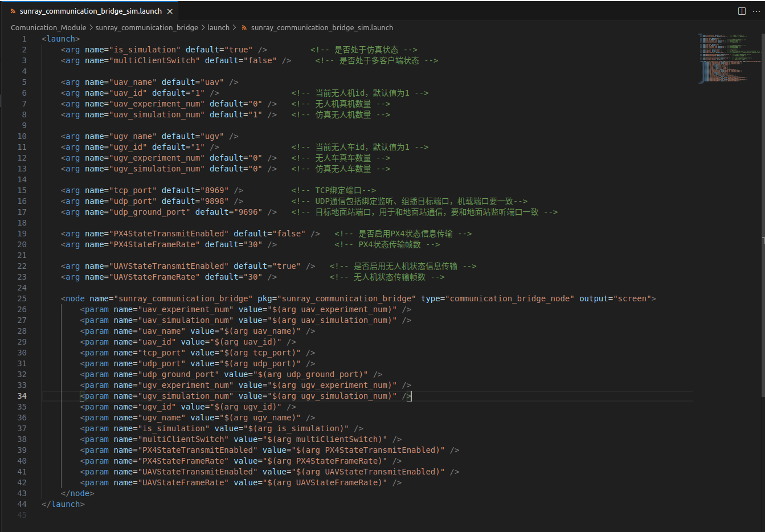Open the sunray_communication_bridge breadcrumb folder

147,27
